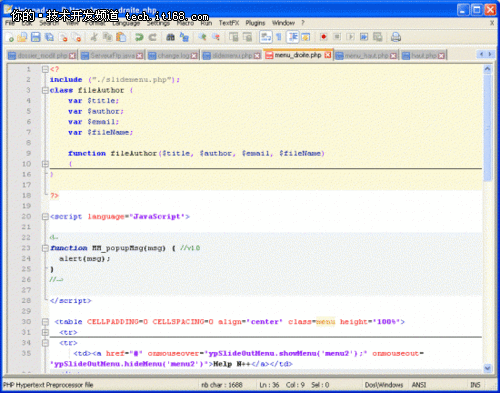The width and height of the screenshot is (500, 393).
Task: Click the vertical scrollbar thumb
Action: [x=487, y=127]
